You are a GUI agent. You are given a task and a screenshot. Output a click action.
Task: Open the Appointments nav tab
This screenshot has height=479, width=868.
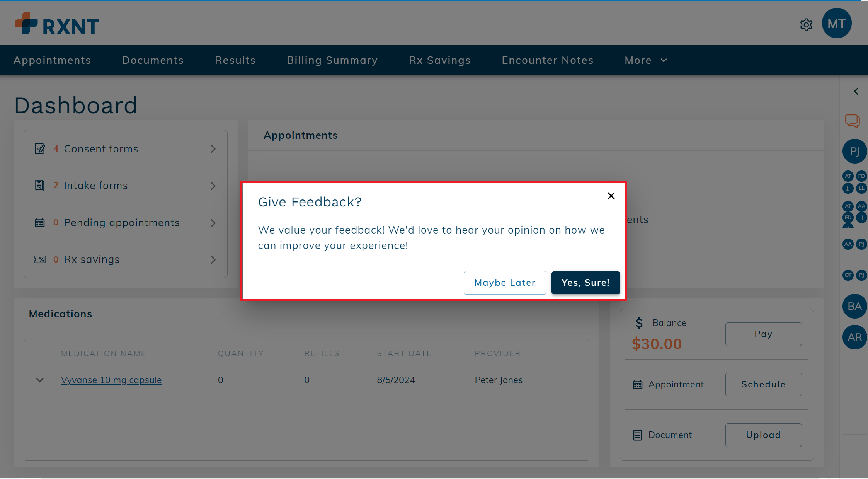52,60
